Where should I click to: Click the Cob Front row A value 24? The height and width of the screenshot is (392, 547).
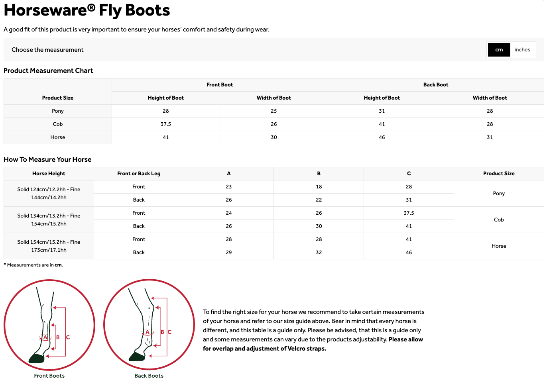pyautogui.click(x=229, y=213)
